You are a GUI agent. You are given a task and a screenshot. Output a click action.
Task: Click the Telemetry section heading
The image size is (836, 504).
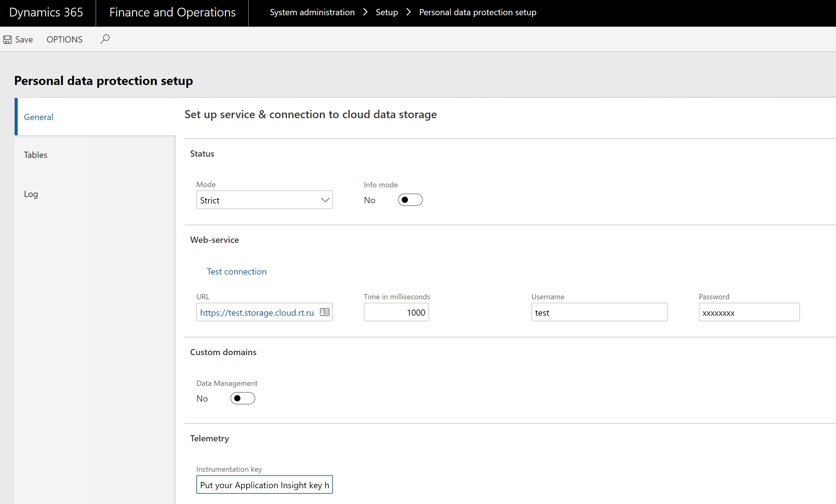[210, 438]
